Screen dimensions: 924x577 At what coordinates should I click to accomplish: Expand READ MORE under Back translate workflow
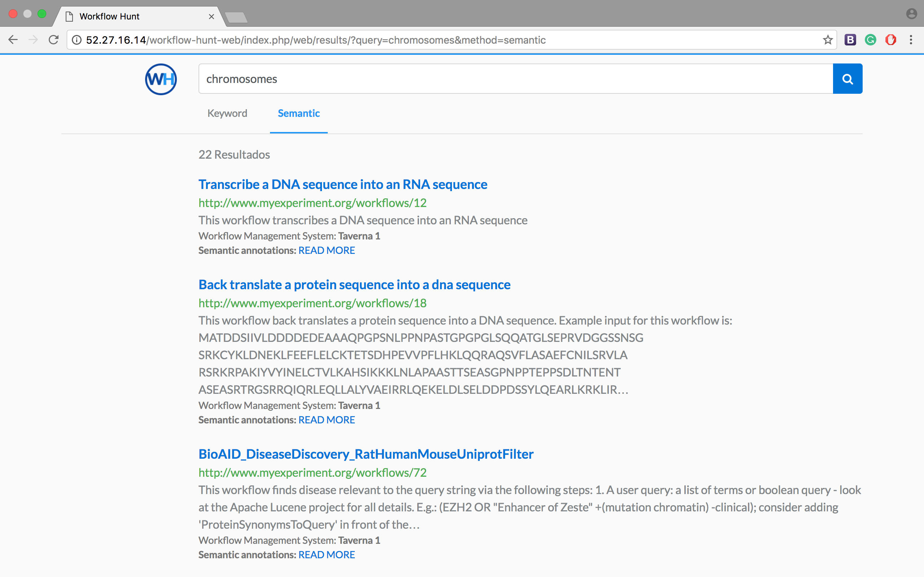[326, 420]
